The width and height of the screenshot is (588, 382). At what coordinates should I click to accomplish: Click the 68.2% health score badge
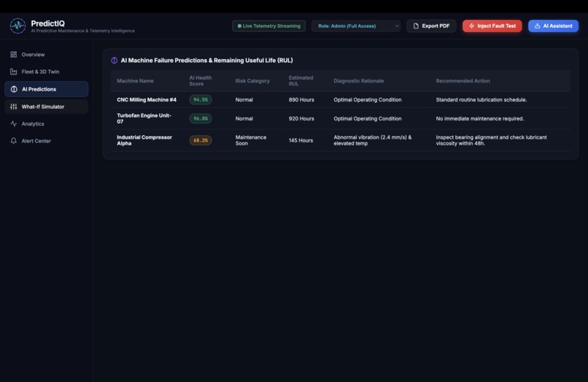coord(201,140)
